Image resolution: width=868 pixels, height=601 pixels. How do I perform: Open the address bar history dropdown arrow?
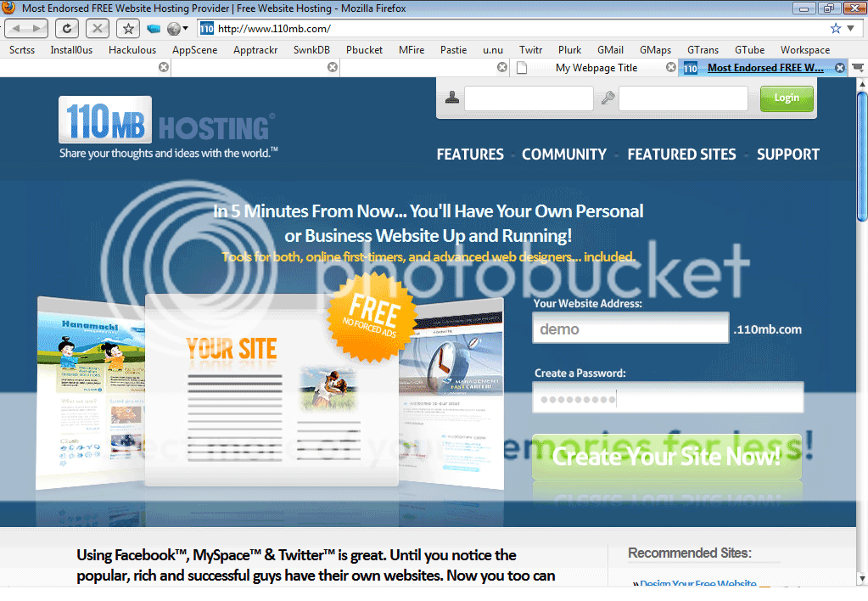point(851,28)
